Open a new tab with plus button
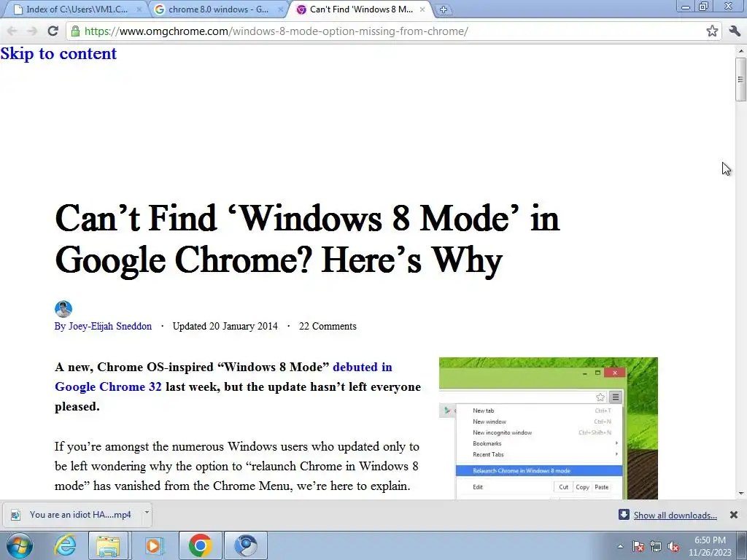747x560 pixels. [x=443, y=9]
